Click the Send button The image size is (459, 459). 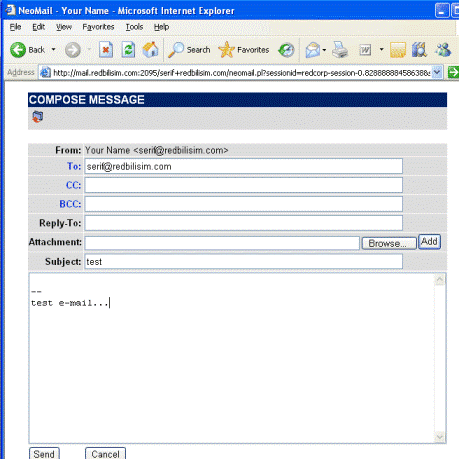44,453
